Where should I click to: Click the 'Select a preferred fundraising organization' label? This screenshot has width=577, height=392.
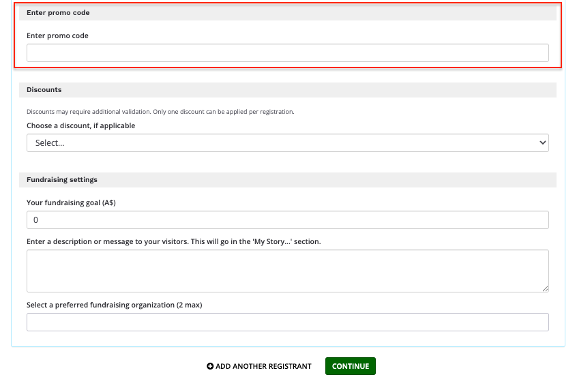(114, 305)
